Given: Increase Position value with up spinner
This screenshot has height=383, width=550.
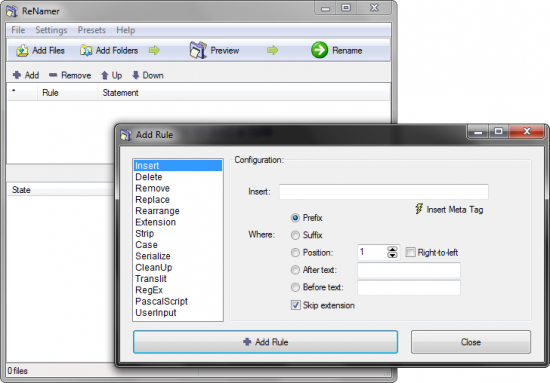Looking at the screenshot, I should (x=392, y=249).
